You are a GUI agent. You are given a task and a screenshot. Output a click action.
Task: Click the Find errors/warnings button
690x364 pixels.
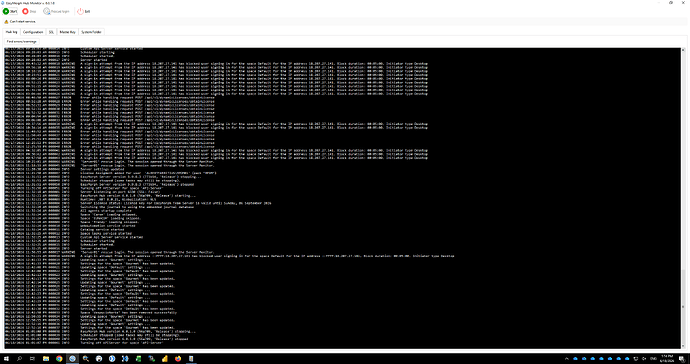click(x=22, y=41)
